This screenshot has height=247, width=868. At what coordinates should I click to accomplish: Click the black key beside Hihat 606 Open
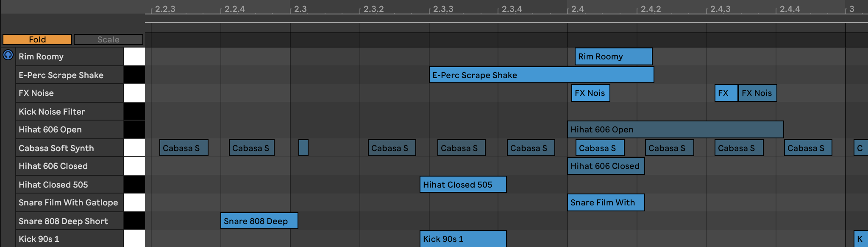(x=134, y=129)
